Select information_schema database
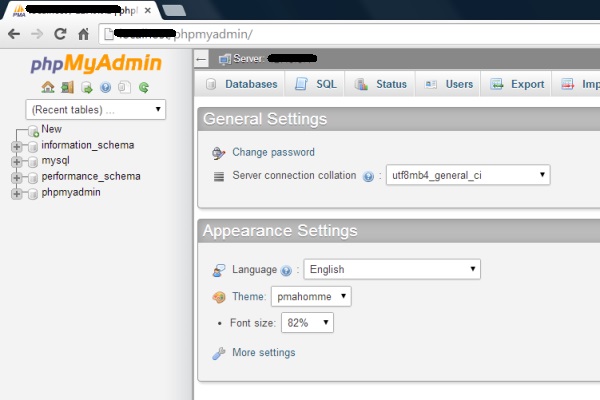The height and width of the screenshot is (400, 600). pos(88,145)
